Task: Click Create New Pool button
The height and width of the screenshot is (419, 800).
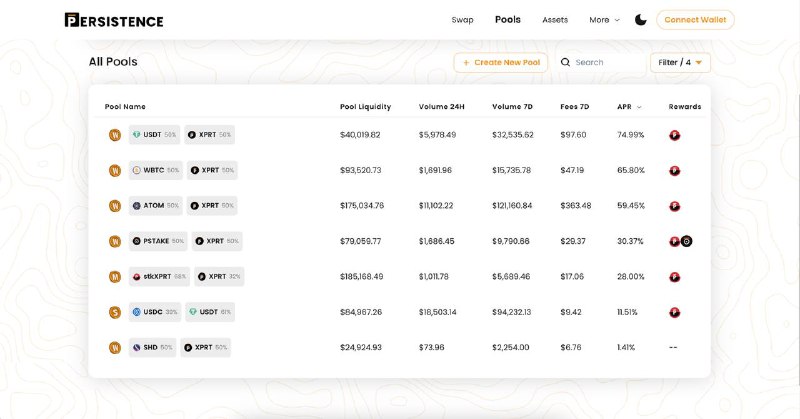Action: point(501,62)
